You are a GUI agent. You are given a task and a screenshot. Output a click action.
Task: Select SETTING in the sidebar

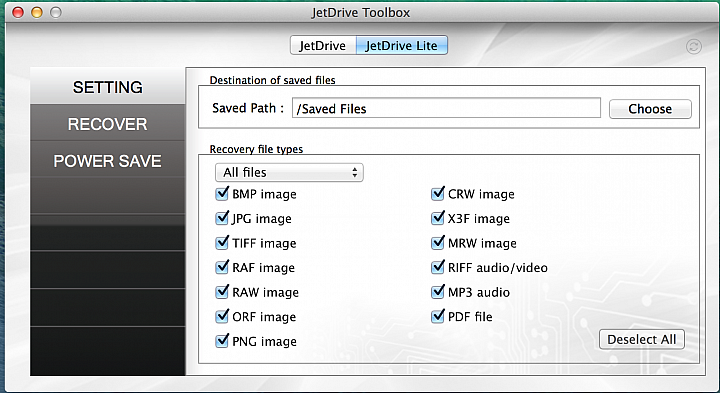point(107,86)
